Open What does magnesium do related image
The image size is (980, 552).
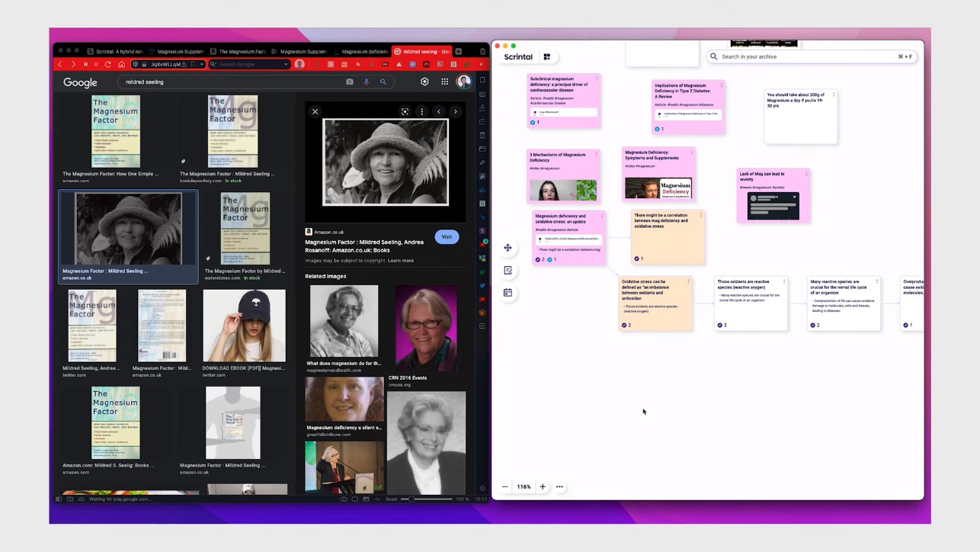(344, 322)
